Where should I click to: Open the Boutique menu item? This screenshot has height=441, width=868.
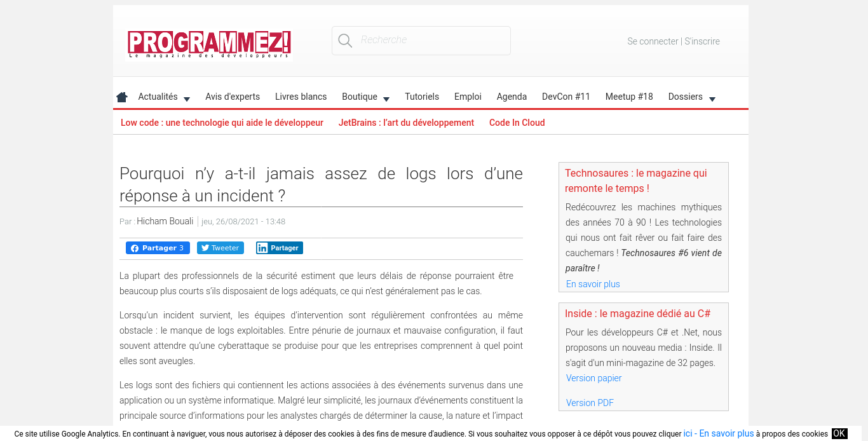(360, 97)
